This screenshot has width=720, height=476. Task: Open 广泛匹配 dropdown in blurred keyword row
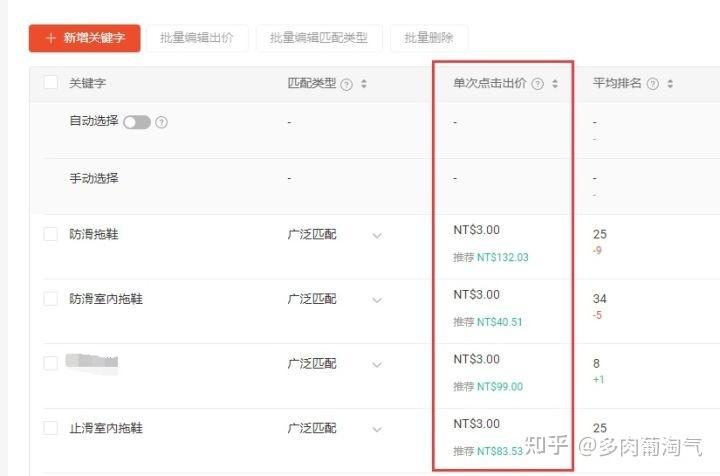click(335, 364)
